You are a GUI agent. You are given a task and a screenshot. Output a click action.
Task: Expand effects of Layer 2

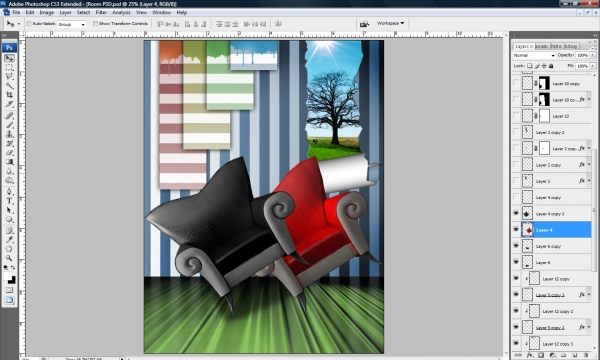[589, 181]
